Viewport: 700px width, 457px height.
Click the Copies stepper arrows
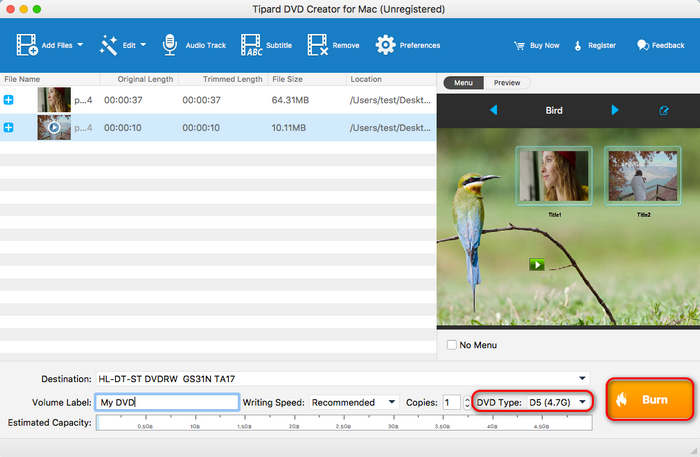pos(467,403)
